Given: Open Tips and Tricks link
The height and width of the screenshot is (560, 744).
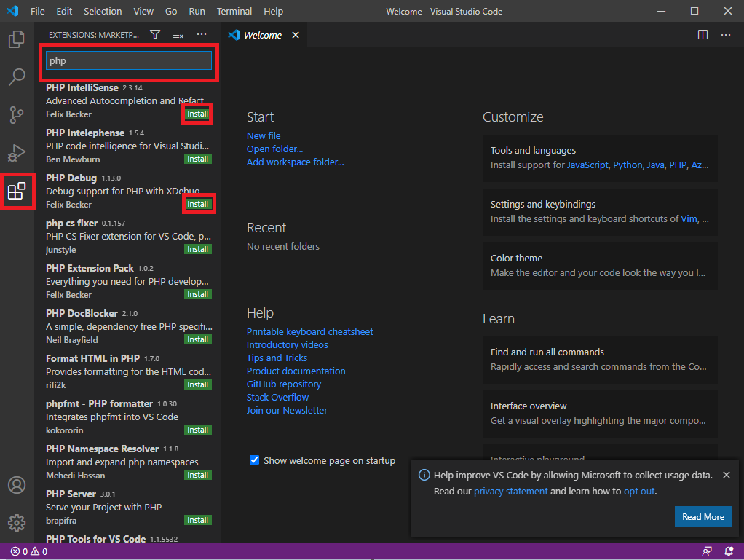Looking at the screenshot, I should pos(277,358).
